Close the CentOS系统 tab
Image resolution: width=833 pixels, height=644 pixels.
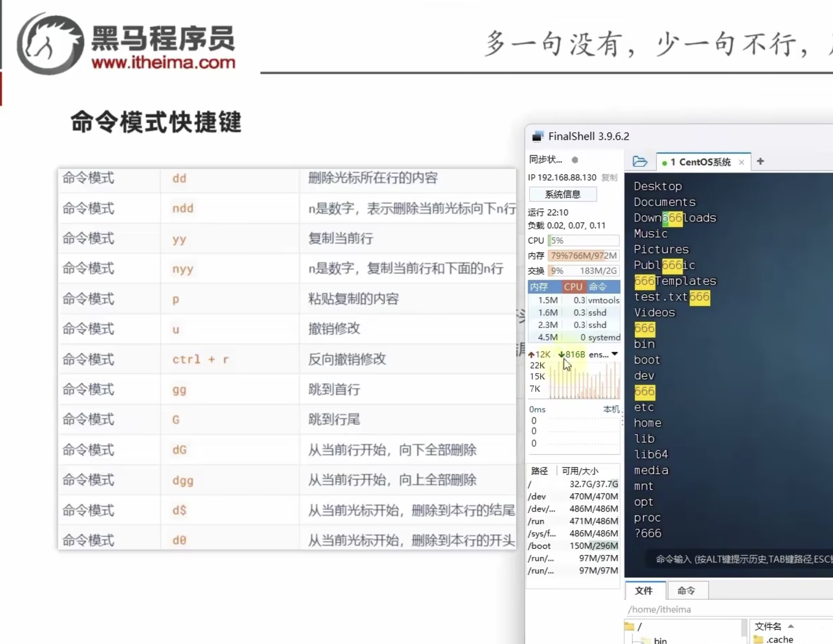tap(742, 162)
